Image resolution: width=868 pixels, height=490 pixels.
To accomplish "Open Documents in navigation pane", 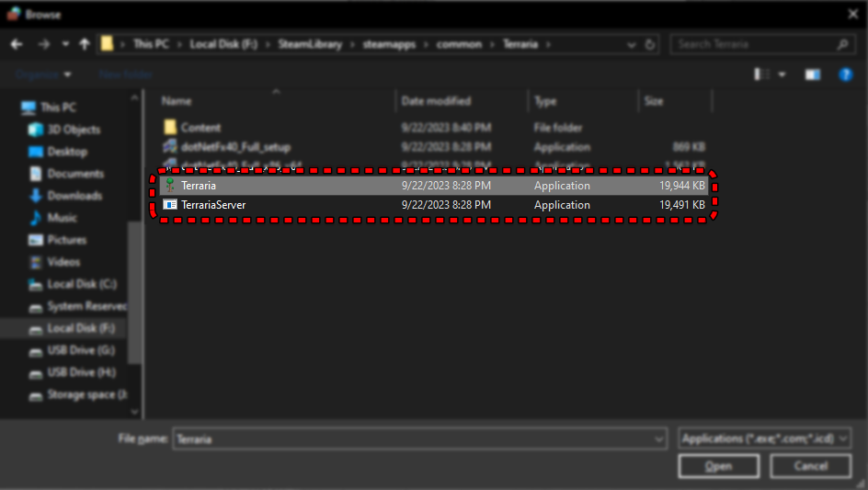I will pos(66,174).
